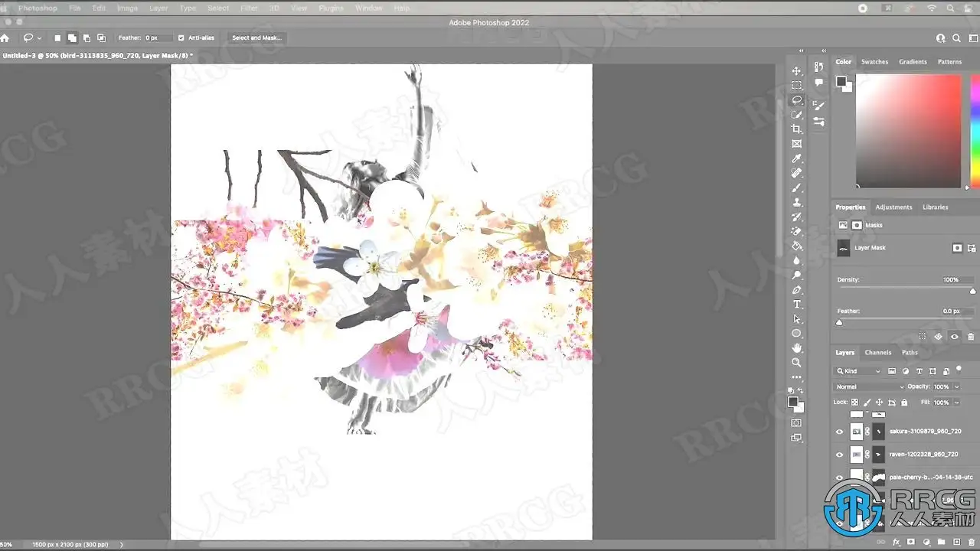Select the Horizontal Type tool
Image resolution: width=980 pixels, height=551 pixels.
point(797,305)
